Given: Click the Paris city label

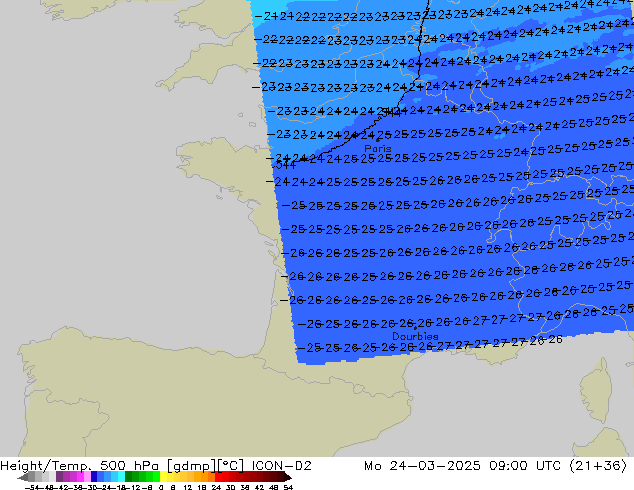Looking at the screenshot, I should pyautogui.click(x=378, y=148).
